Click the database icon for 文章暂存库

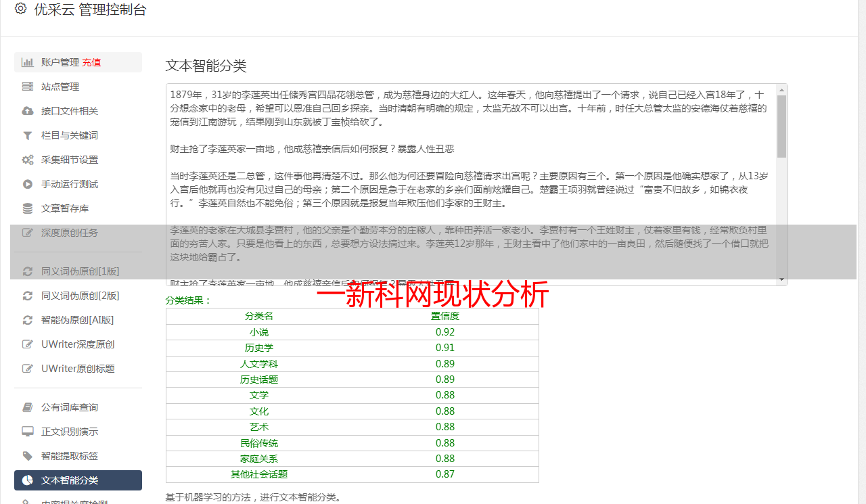click(x=28, y=208)
